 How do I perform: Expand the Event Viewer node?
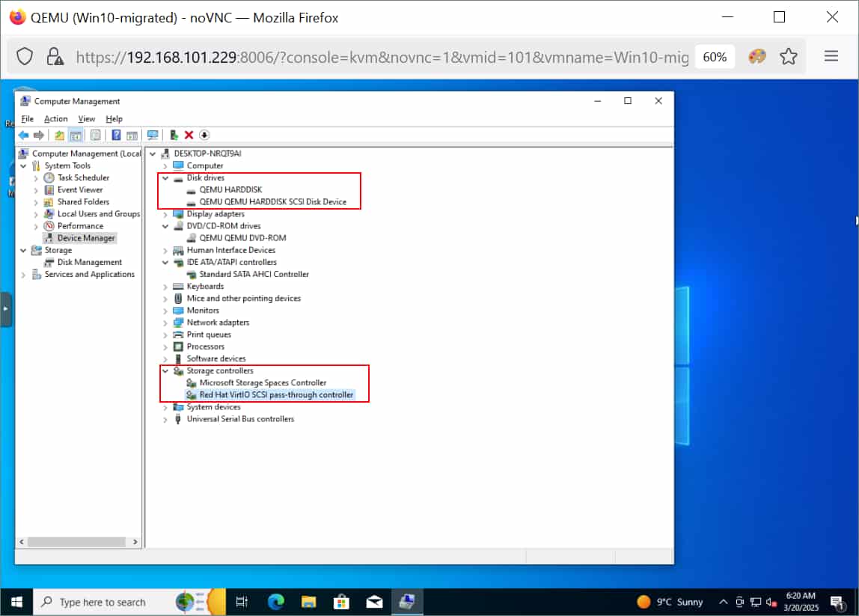[36, 190]
